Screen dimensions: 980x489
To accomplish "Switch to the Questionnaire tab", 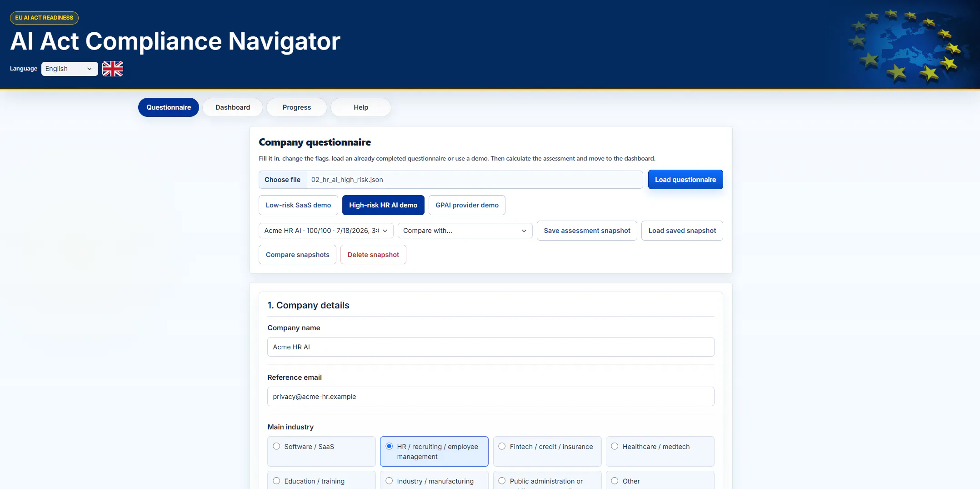I will pyautogui.click(x=169, y=107).
